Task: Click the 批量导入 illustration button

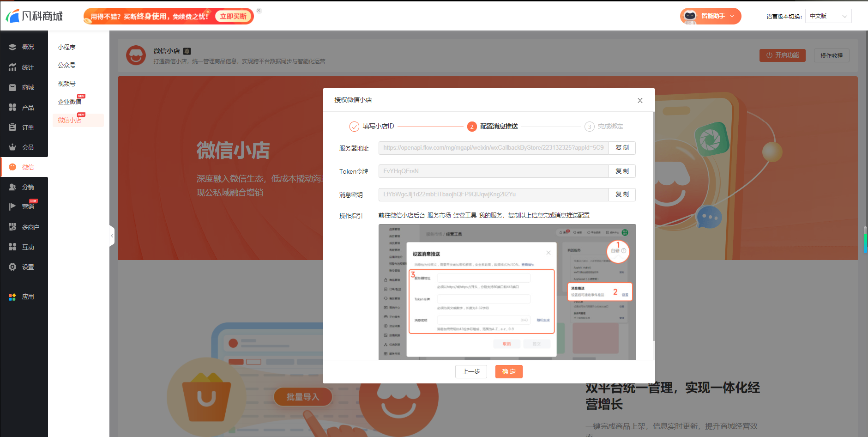Action: pyautogui.click(x=303, y=397)
